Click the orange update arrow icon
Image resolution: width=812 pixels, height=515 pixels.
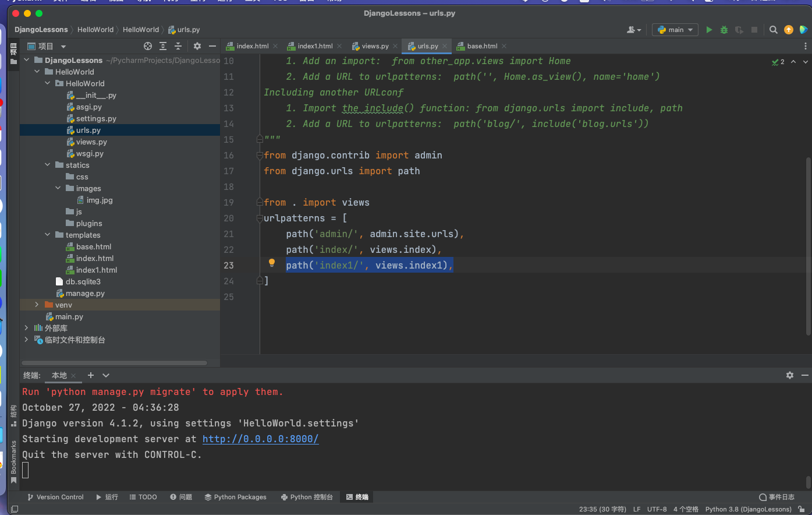pos(789,30)
